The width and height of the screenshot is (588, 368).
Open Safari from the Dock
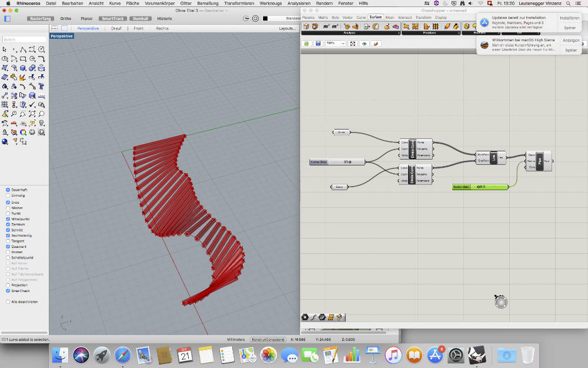coord(123,355)
